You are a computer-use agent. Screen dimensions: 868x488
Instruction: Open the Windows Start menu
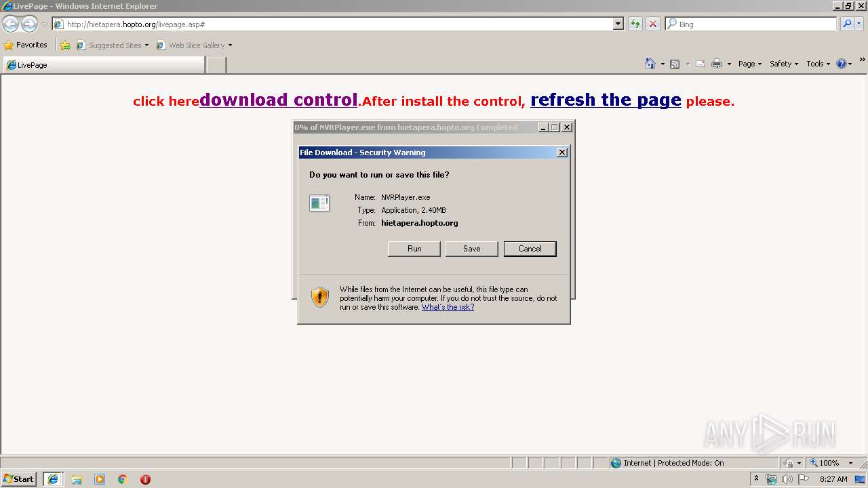pyautogui.click(x=20, y=479)
